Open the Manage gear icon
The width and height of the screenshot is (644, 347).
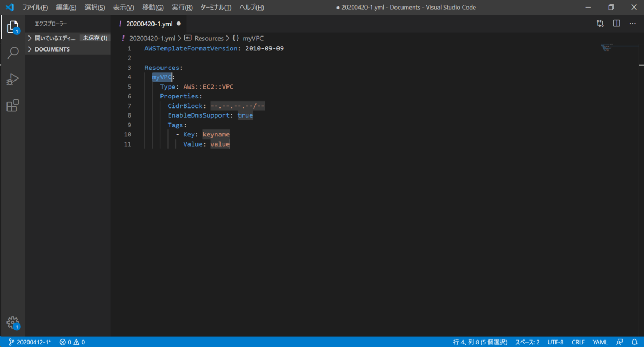[12, 323]
